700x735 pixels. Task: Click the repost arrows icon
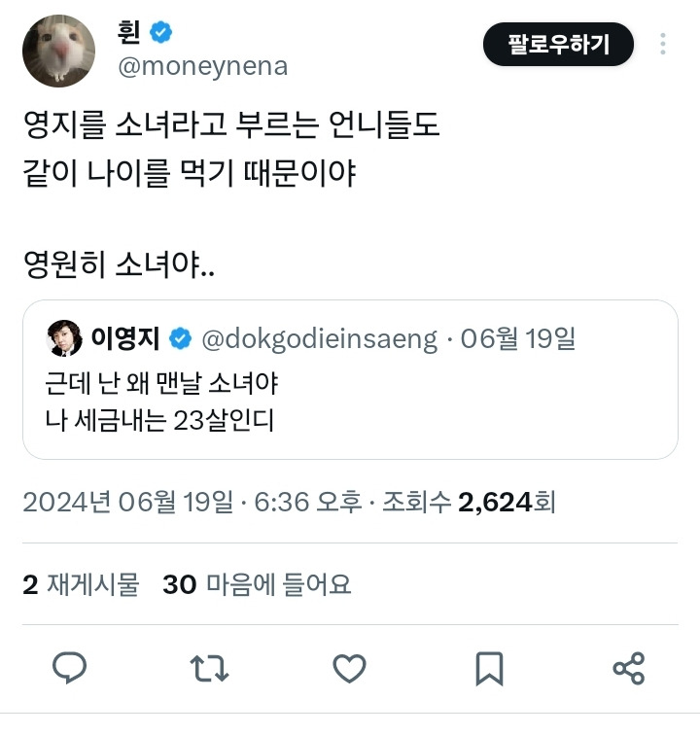click(x=209, y=668)
